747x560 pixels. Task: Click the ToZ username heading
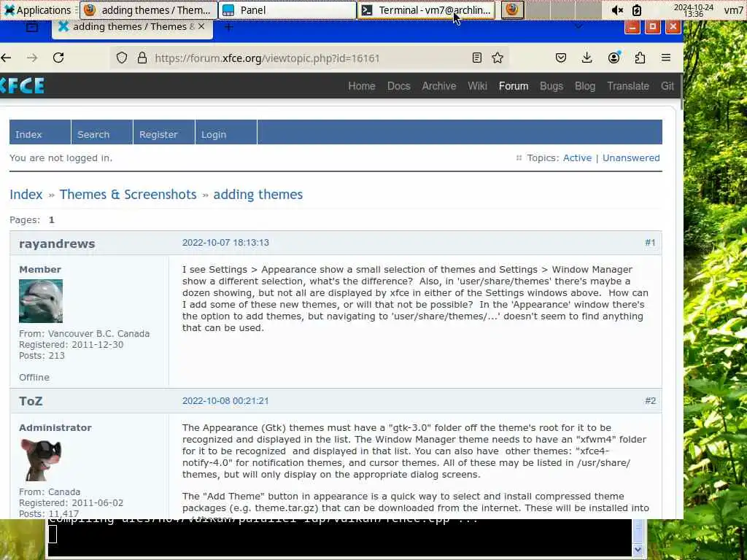pyautogui.click(x=31, y=402)
